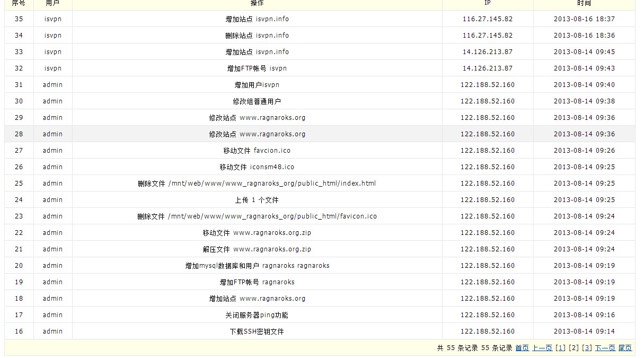Open page [1] of the log records

560,348
